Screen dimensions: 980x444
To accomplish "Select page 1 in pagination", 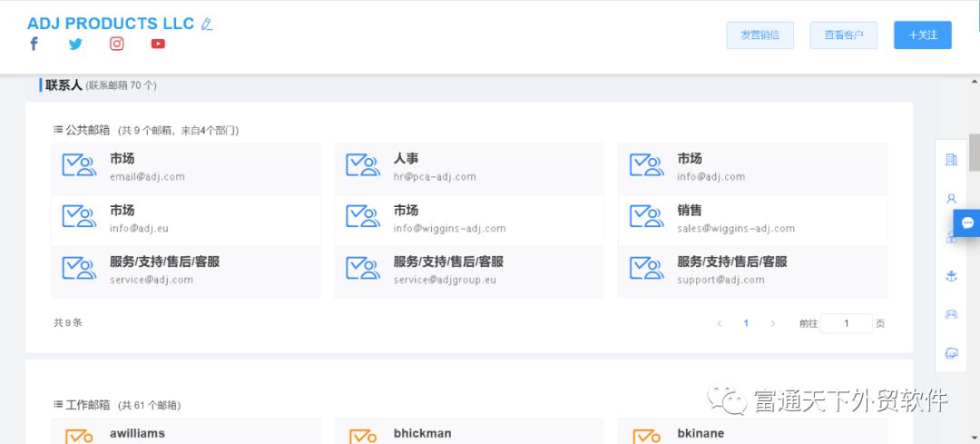I will point(746,323).
